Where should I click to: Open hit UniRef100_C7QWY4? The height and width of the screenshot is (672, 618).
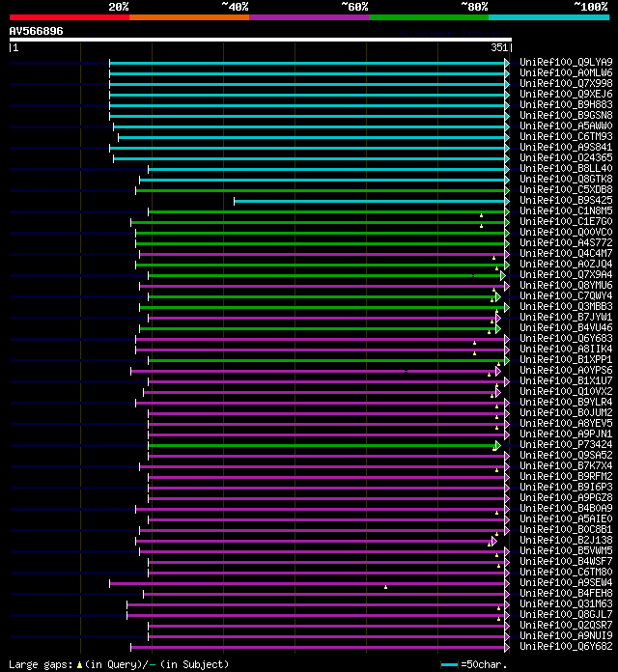[x=566, y=295]
